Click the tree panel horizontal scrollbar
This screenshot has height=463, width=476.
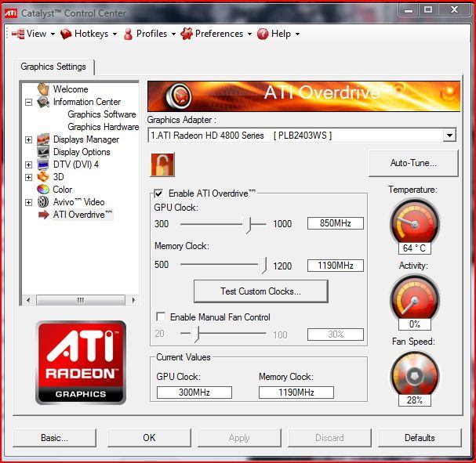point(81,301)
